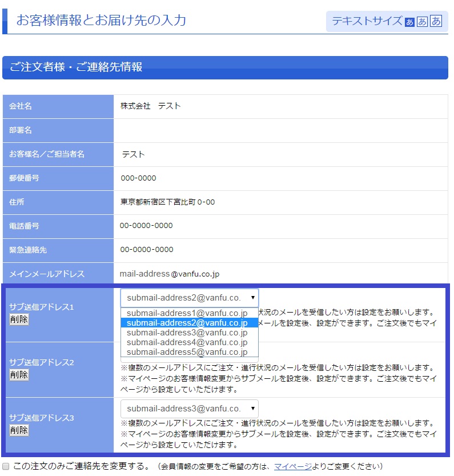Click the ご注文者様・ご連絡先情報 section header
The width and height of the screenshot is (454, 476).
[x=225, y=67]
